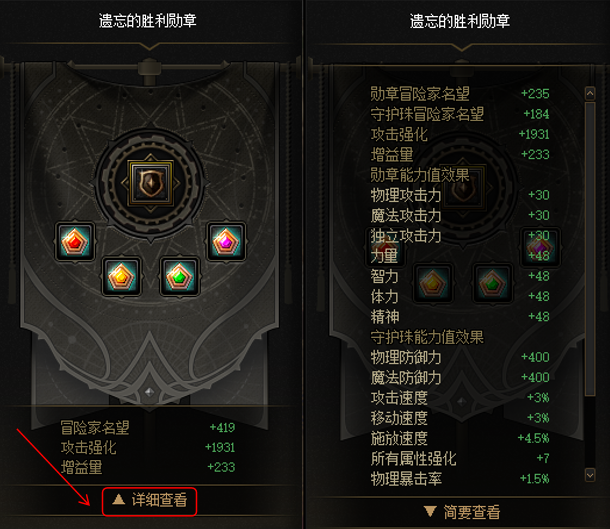Screen dimensions: 610x529
Task: Select the green guardian gem slot
Action: pyautogui.click(x=179, y=276)
